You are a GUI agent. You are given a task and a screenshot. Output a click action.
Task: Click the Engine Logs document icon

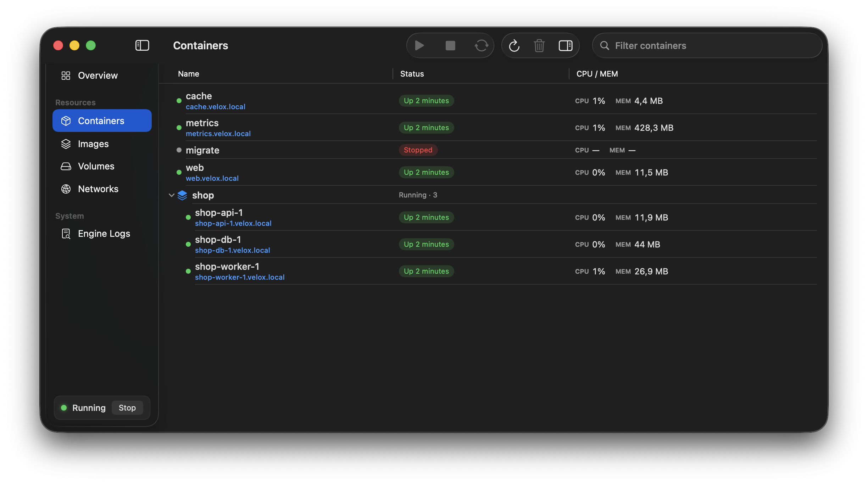pyautogui.click(x=66, y=234)
